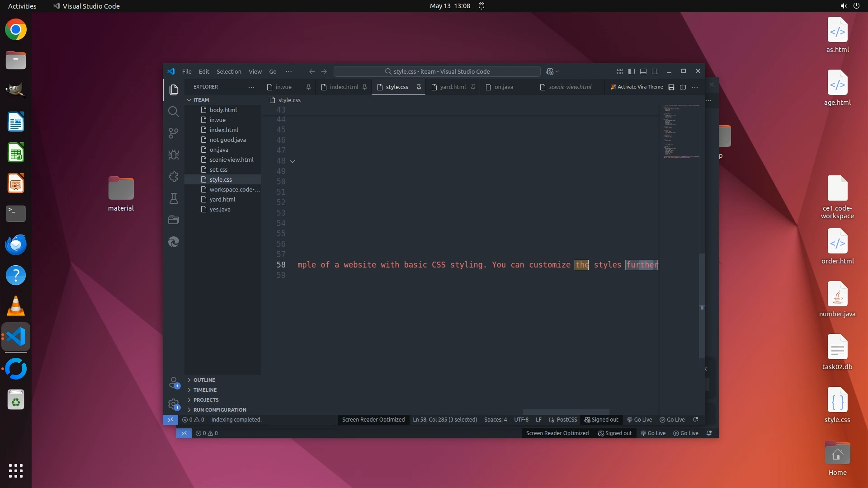Open the Selection menu
Image resolution: width=868 pixels, height=488 pixels.
(229, 71)
